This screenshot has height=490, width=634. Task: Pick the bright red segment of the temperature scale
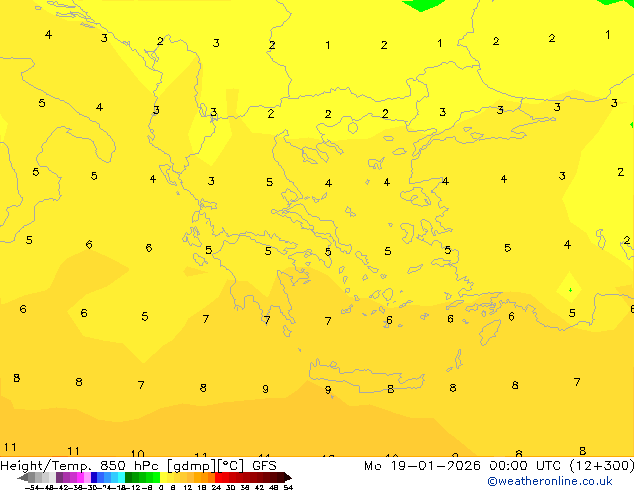[x=218, y=477]
